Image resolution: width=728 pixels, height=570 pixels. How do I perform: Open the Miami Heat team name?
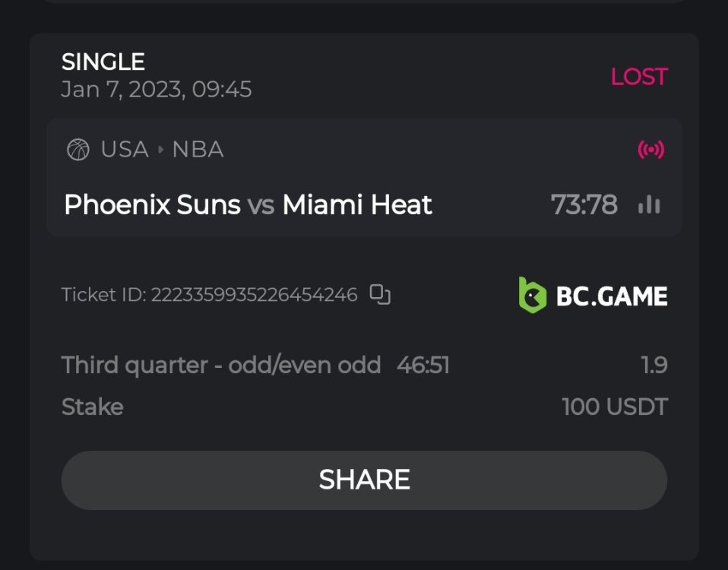coord(357,204)
